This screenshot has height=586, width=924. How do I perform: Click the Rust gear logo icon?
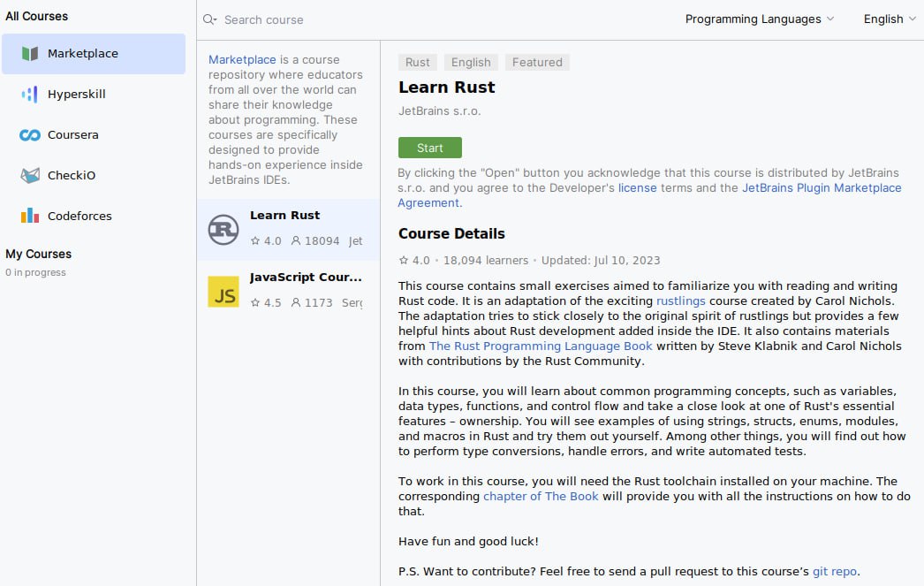coord(223,230)
